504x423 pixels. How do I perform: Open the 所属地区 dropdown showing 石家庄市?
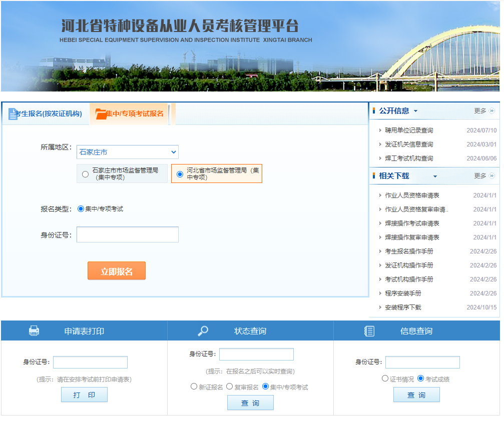128,152
